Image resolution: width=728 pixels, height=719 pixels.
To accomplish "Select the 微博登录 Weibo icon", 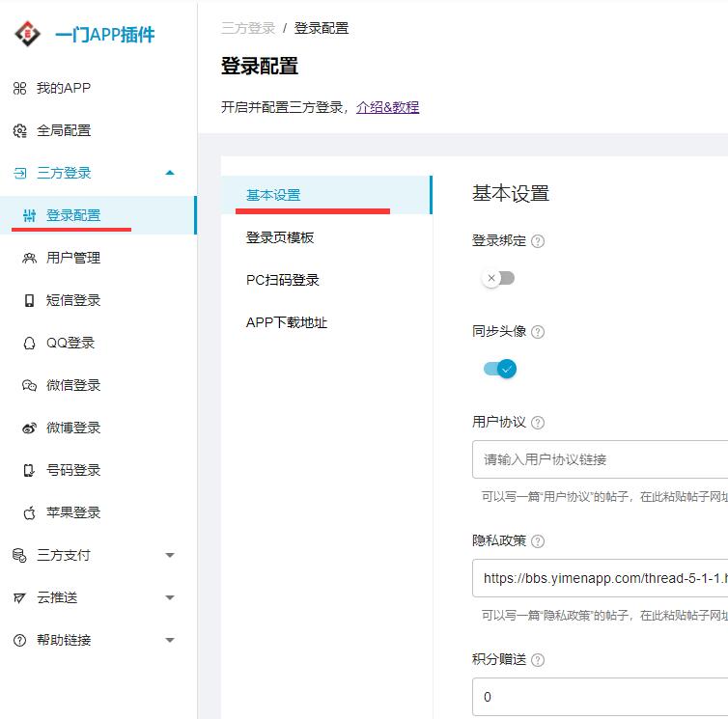I will pos(29,428).
